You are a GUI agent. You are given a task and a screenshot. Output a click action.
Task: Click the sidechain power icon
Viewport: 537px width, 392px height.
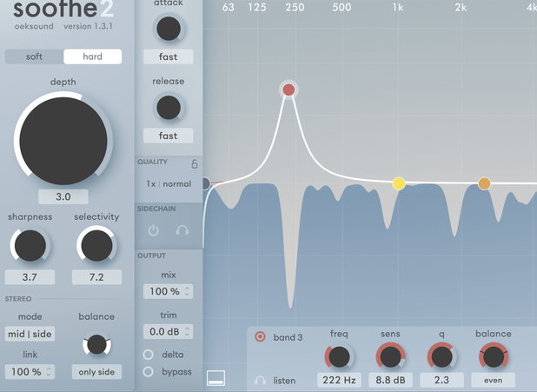[154, 230]
